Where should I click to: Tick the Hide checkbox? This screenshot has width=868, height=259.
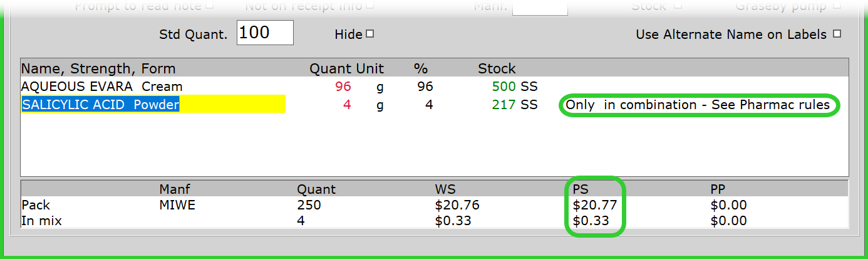tap(370, 34)
